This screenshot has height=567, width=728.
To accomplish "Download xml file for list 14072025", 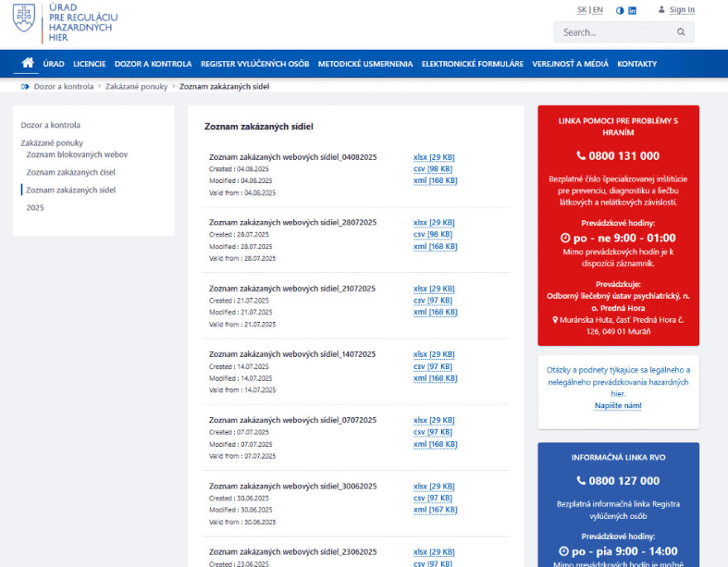I will tap(435, 378).
